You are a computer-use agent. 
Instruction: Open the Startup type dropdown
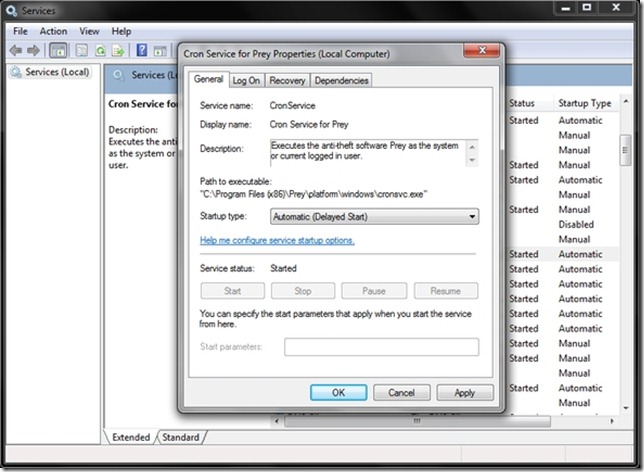coord(374,216)
